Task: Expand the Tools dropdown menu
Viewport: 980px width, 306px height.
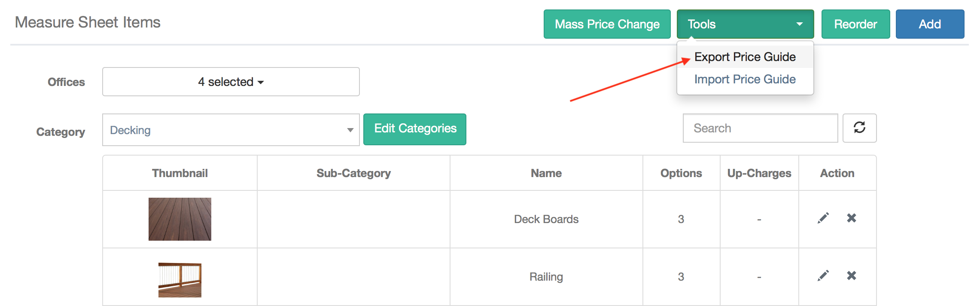Action: 745,24
